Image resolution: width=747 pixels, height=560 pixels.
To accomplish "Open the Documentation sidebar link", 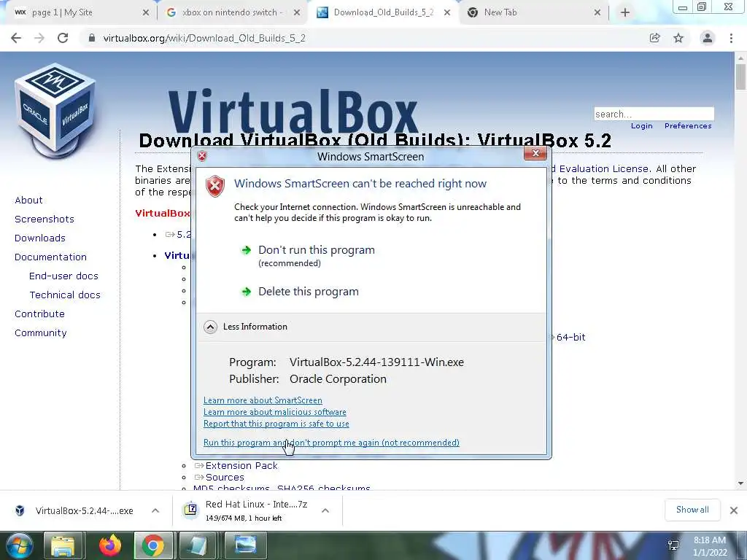I will tap(50, 257).
